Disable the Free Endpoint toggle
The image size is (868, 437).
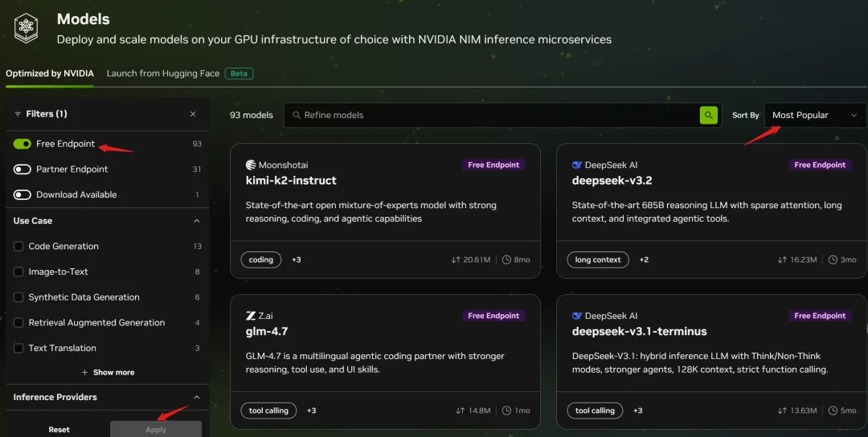point(23,144)
